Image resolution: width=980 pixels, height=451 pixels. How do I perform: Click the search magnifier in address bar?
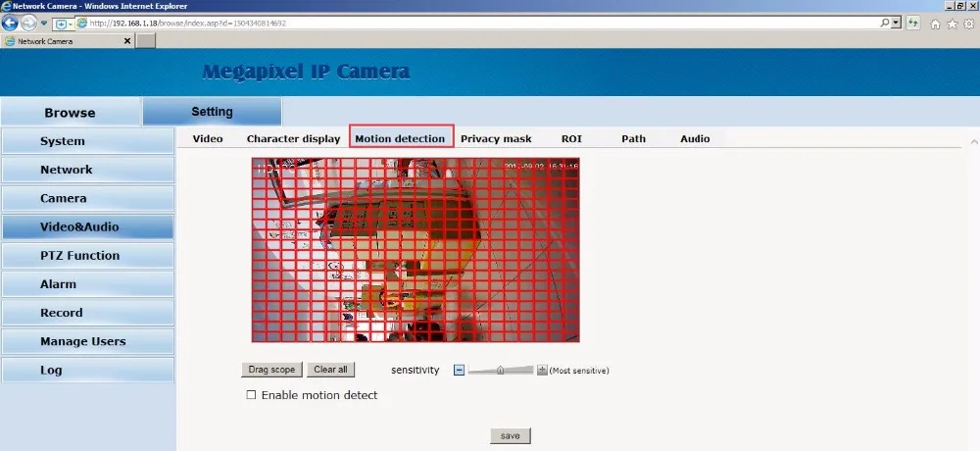[885, 24]
